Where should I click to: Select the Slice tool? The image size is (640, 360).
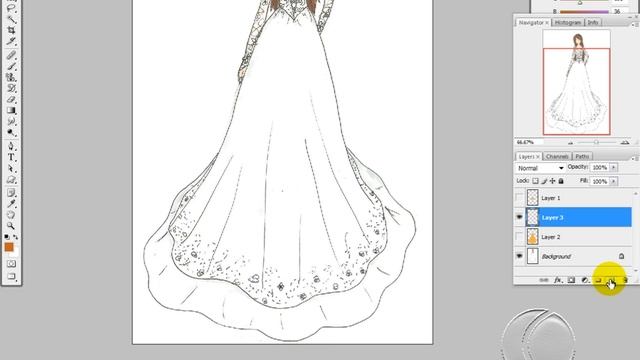pos(11,41)
